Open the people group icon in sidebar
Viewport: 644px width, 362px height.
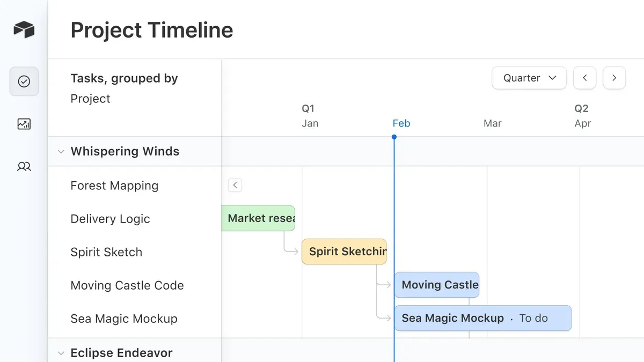coord(24,167)
